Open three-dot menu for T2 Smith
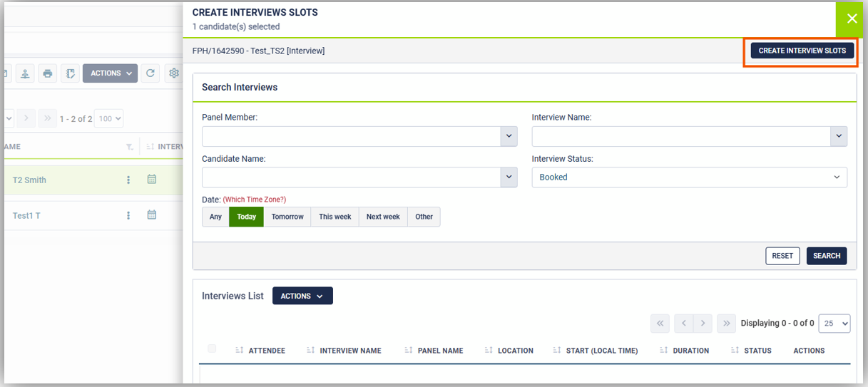 128,180
